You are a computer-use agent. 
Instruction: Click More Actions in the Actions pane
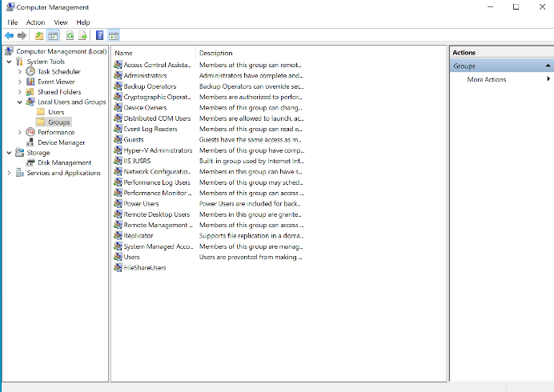coord(487,79)
